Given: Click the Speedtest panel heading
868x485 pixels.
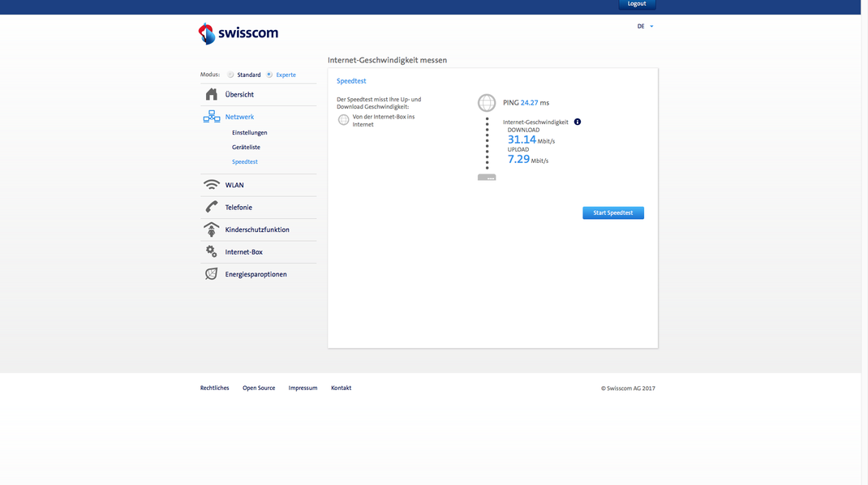Looking at the screenshot, I should point(351,81).
